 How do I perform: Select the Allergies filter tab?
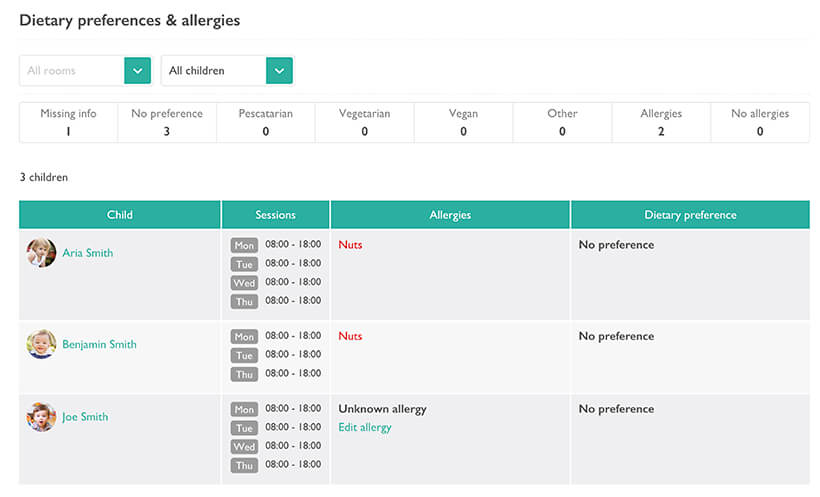661,122
